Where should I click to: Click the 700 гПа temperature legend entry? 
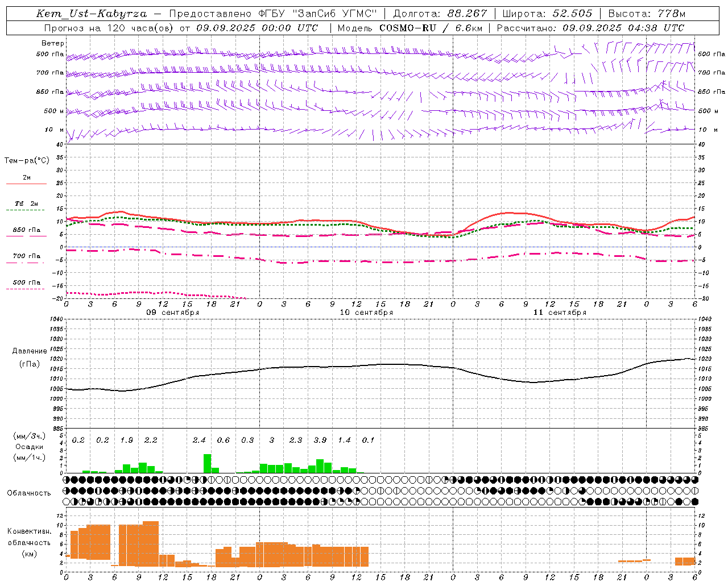pyautogui.click(x=27, y=256)
